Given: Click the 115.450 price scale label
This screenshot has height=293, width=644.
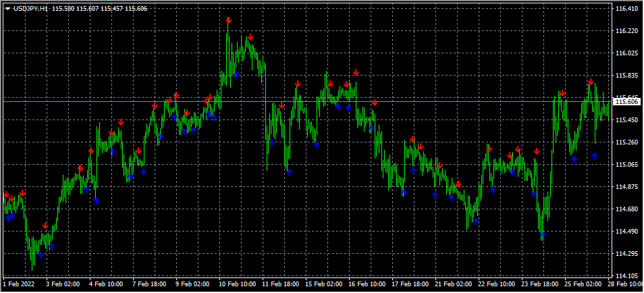Looking at the screenshot, I should click(x=626, y=119).
